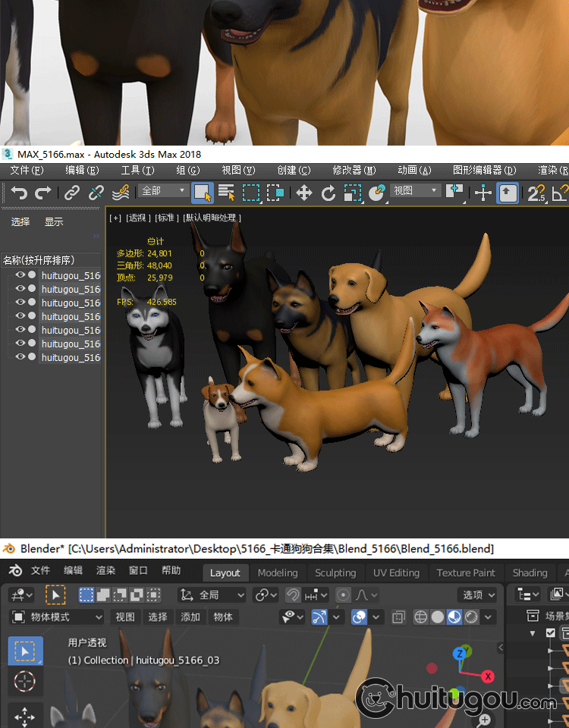Click the Undo arrow in 3ds Max toolbar

point(18,193)
